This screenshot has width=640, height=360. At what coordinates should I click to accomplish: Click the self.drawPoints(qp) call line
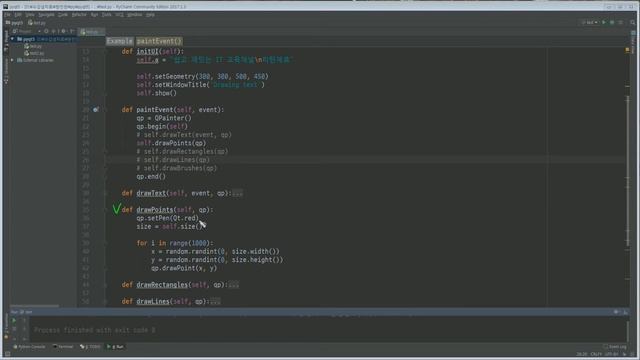coord(171,143)
